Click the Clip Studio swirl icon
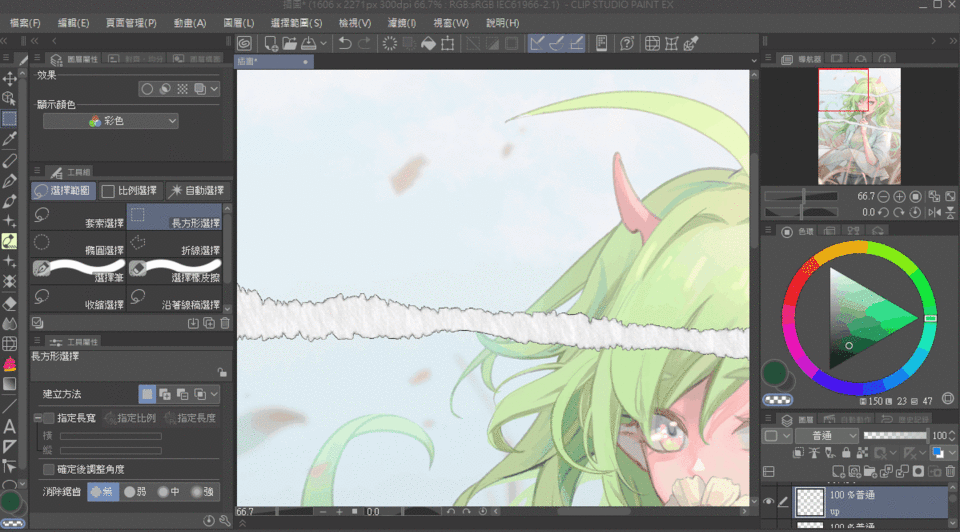The height and width of the screenshot is (532, 960). 244,43
